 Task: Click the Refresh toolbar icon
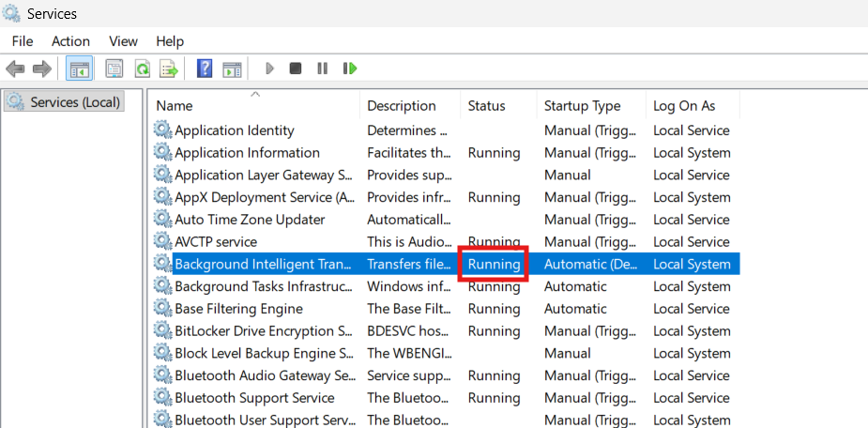(143, 69)
